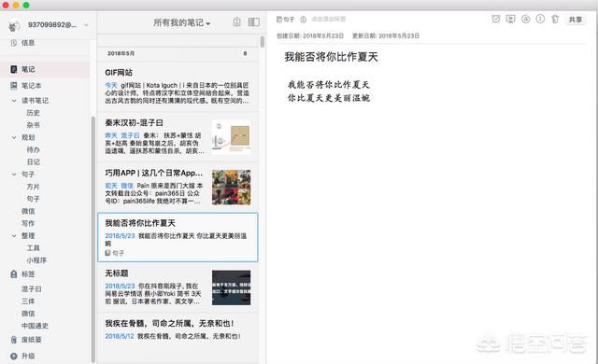Open the 待办 notebook

coord(34,149)
